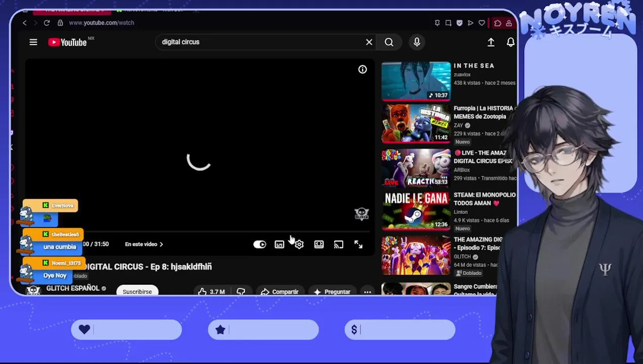
Task: Open the GLITCH ESPAÑOL channel name
Action: (x=73, y=288)
